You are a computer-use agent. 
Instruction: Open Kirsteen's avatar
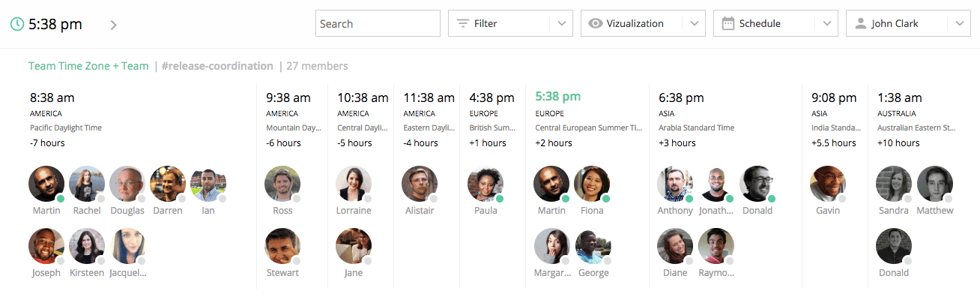(87, 247)
